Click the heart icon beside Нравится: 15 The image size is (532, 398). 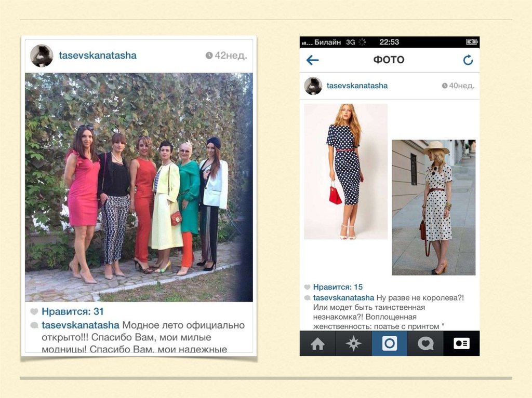click(307, 287)
